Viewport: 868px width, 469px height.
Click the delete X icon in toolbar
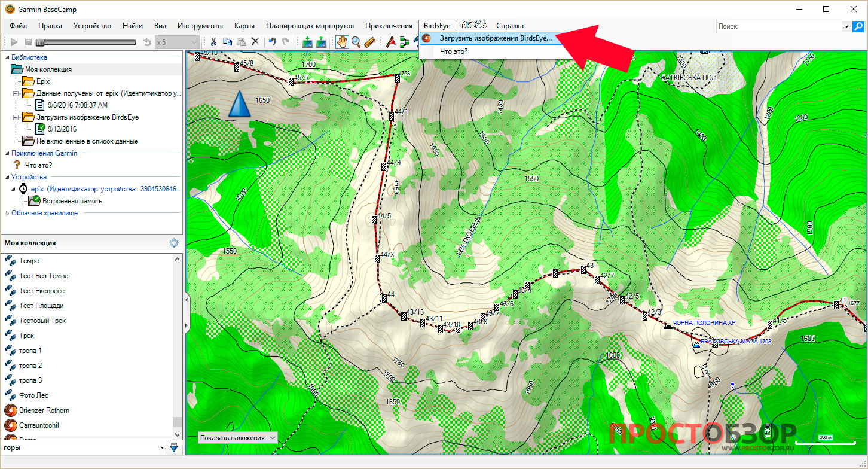255,42
